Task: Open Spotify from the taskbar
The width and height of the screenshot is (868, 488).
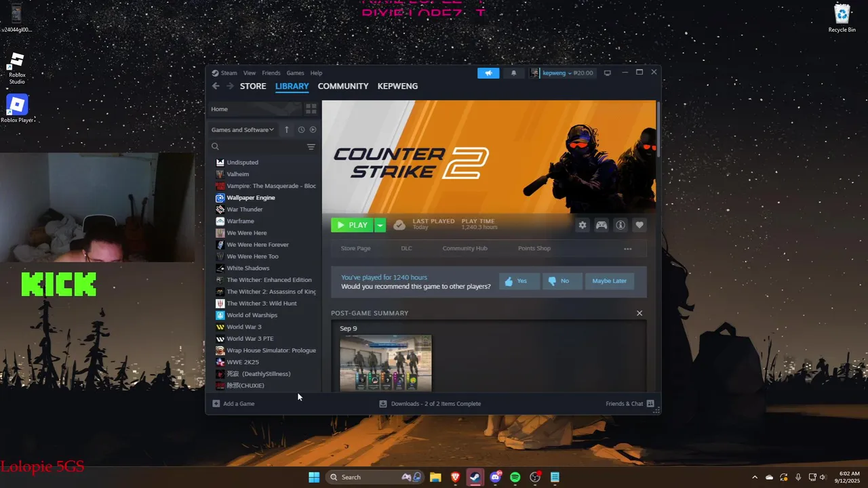Action: [515, 477]
